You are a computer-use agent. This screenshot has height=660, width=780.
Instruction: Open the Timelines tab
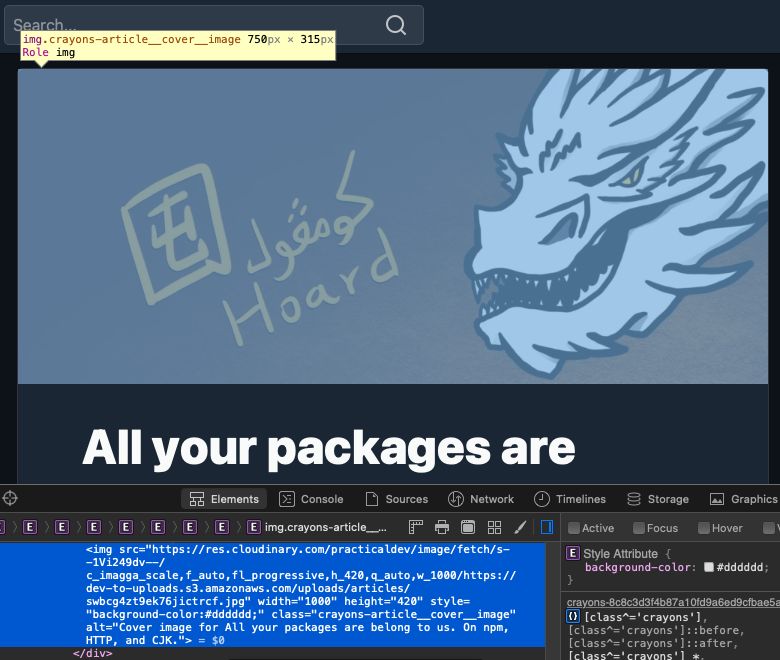click(570, 499)
